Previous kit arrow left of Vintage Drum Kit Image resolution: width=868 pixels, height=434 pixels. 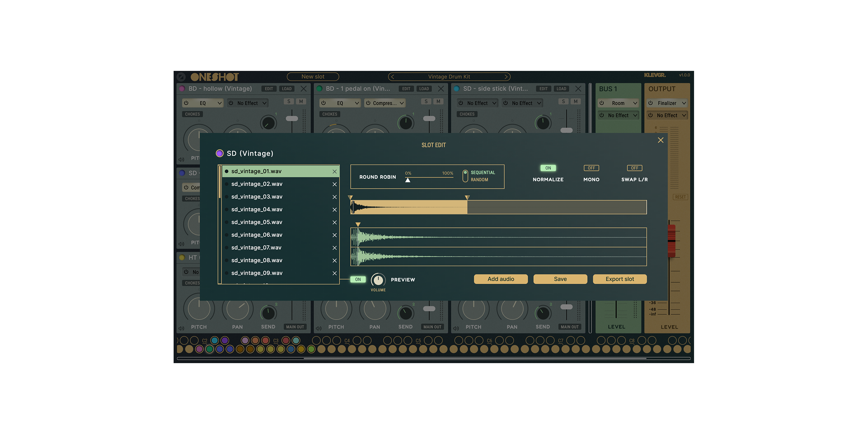[393, 77]
